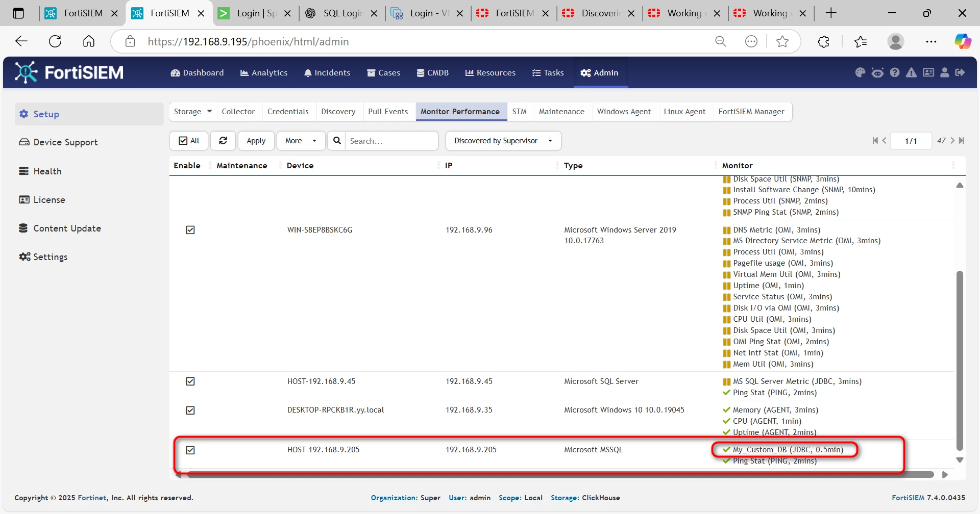The width and height of the screenshot is (980, 514).
Task: Open License in the sidebar
Action: (42, 200)
